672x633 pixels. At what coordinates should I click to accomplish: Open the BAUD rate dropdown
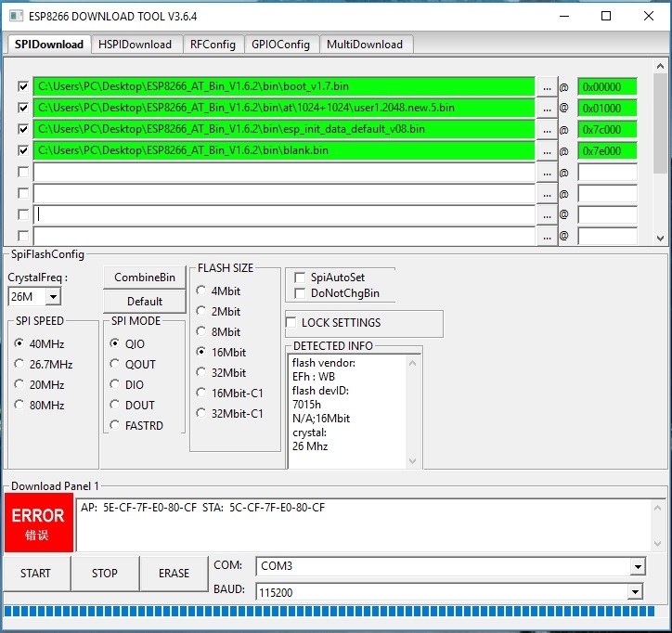[635, 592]
